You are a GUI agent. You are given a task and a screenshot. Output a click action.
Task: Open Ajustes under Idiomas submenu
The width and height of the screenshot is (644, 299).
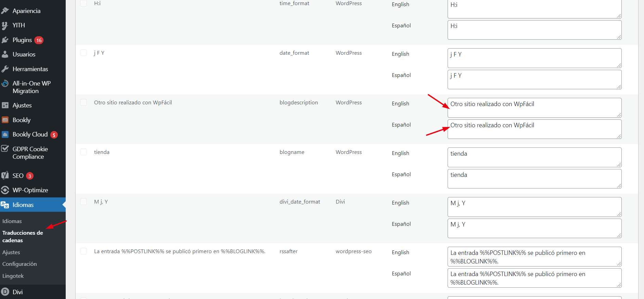pyautogui.click(x=11, y=252)
